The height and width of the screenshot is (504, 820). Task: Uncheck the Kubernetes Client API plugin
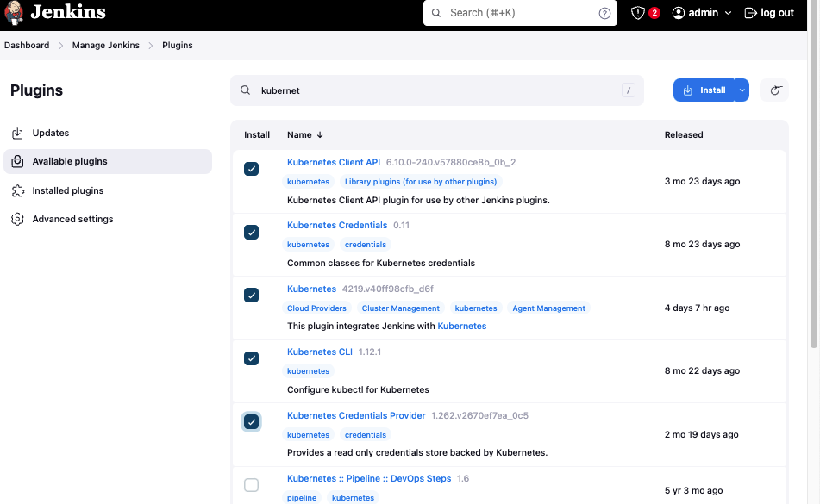click(x=251, y=169)
